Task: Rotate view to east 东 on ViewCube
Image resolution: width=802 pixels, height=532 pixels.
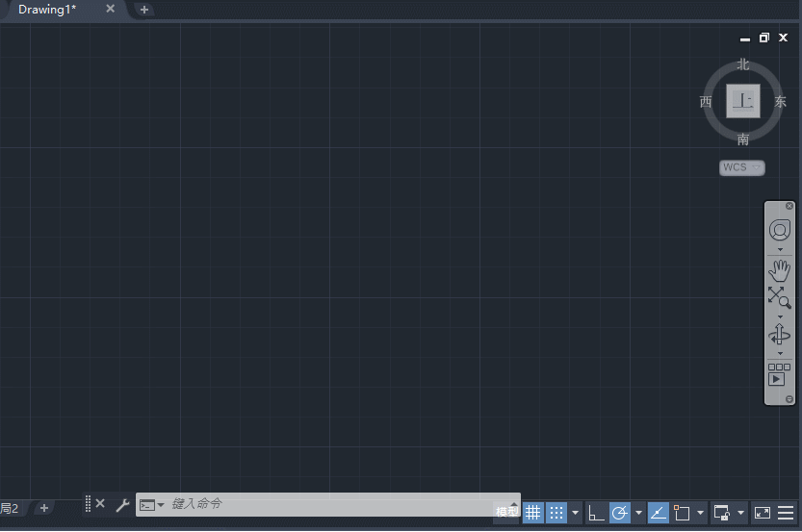Action: pyautogui.click(x=780, y=102)
